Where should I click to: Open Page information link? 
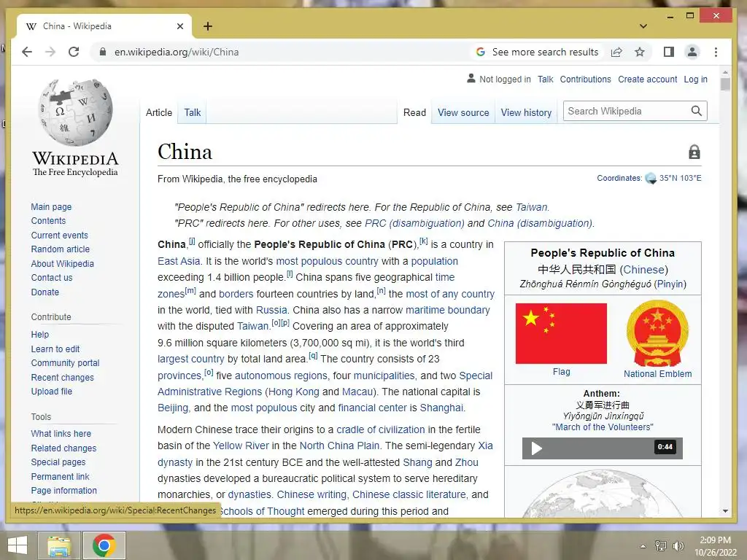(x=63, y=491)
